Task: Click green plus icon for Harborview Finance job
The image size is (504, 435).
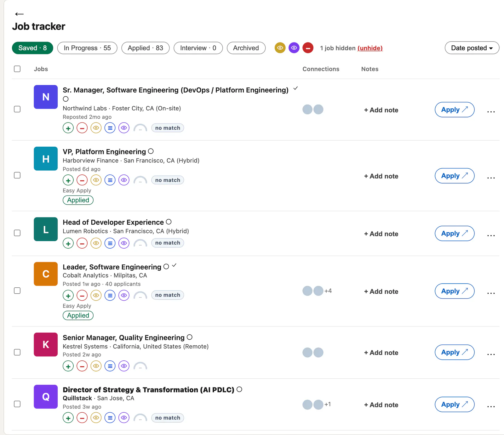Action: coord(68,180)
